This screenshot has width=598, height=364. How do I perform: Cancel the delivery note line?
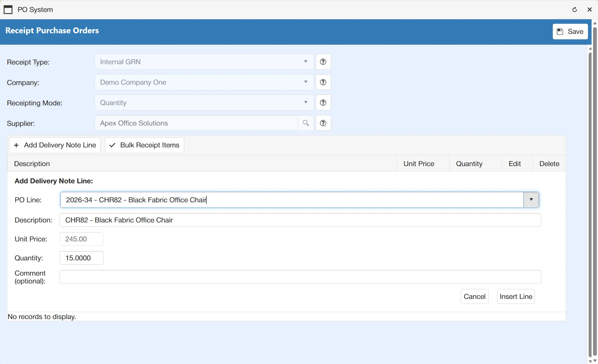pyautogui.click(x=474, y=297)
